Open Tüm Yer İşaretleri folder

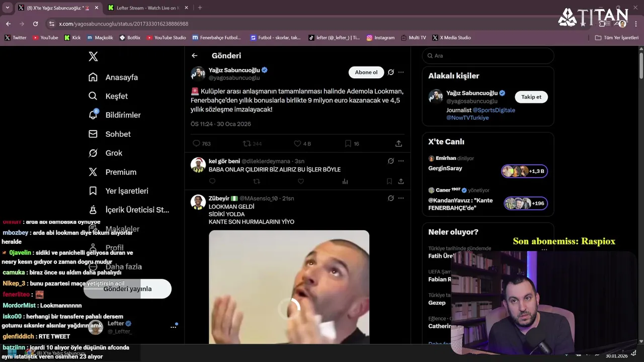click(x=617, y=38)
